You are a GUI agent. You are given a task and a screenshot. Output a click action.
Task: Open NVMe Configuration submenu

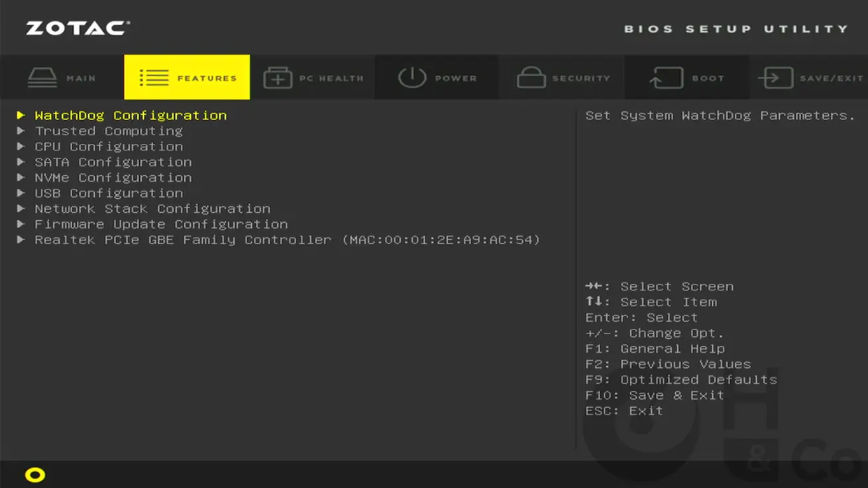(113, 178)
